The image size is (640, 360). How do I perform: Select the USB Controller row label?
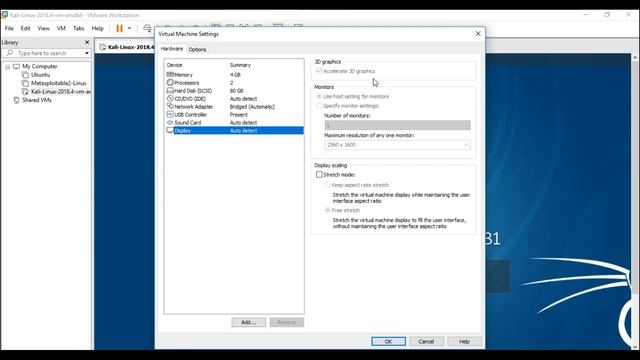(190, 115)
